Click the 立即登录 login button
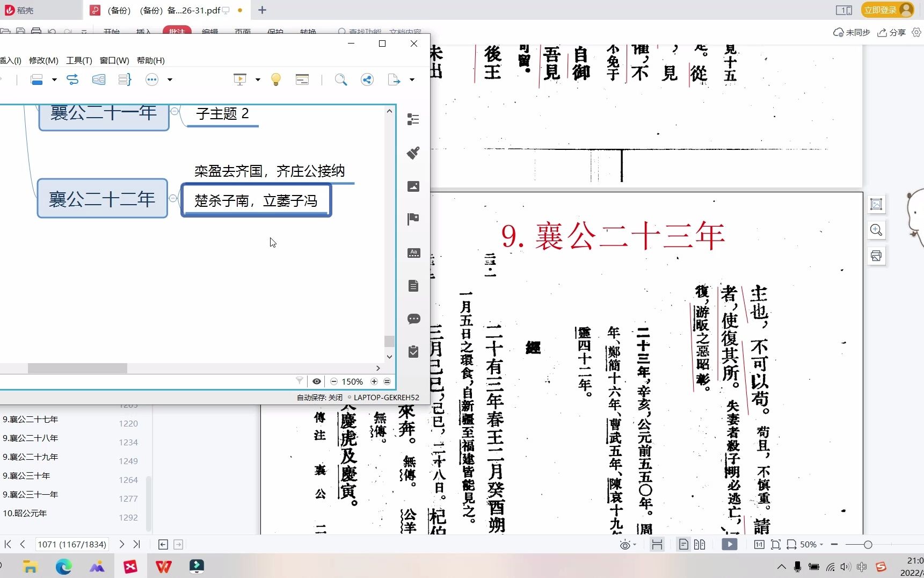 click(887, 10)
